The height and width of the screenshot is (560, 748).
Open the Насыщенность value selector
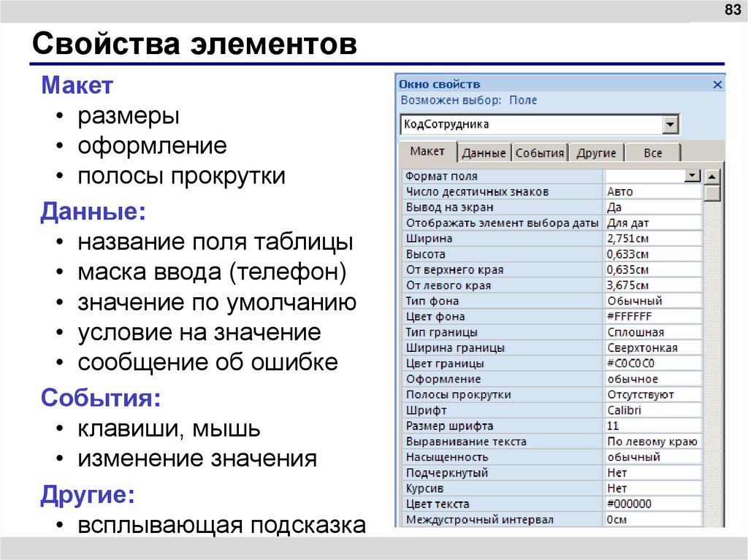tap(643, 456)
